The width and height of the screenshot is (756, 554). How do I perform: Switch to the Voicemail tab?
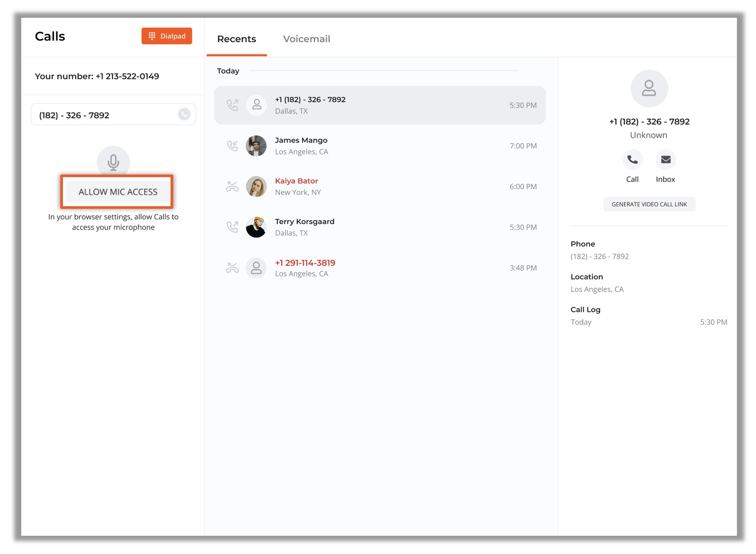coord(306,39)
